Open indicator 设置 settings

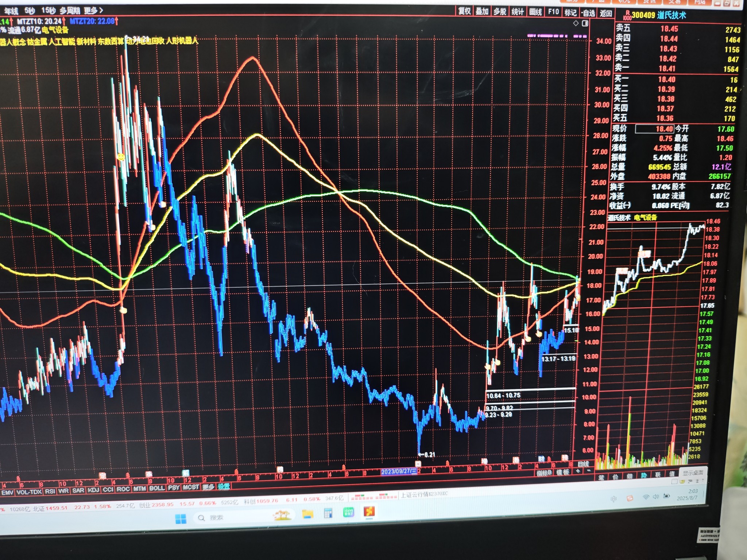(x=224, y=486)
